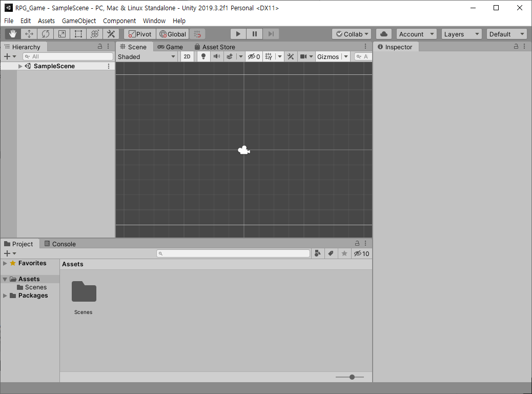Screen dimensions: 532x394
Task: Open the Shaded draw mode dropdown
Action: click(x=147, y=57)
